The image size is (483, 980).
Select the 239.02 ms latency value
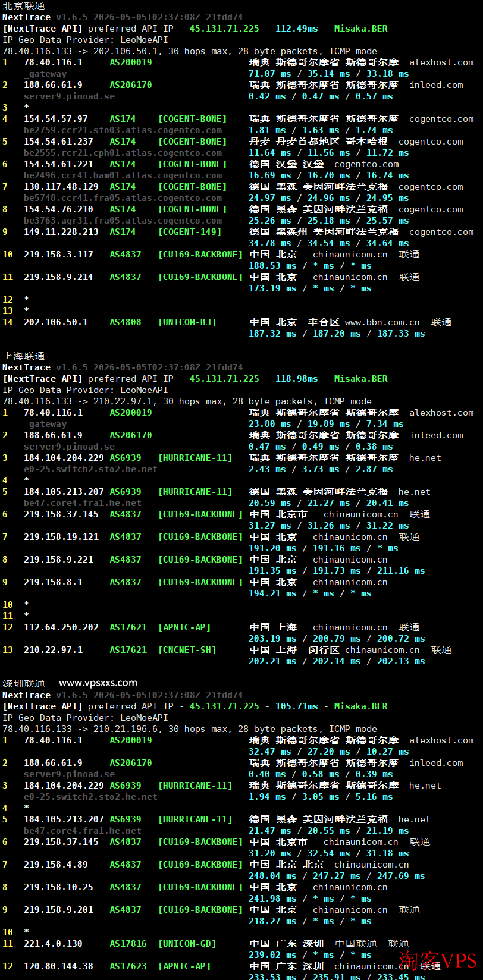272,955
